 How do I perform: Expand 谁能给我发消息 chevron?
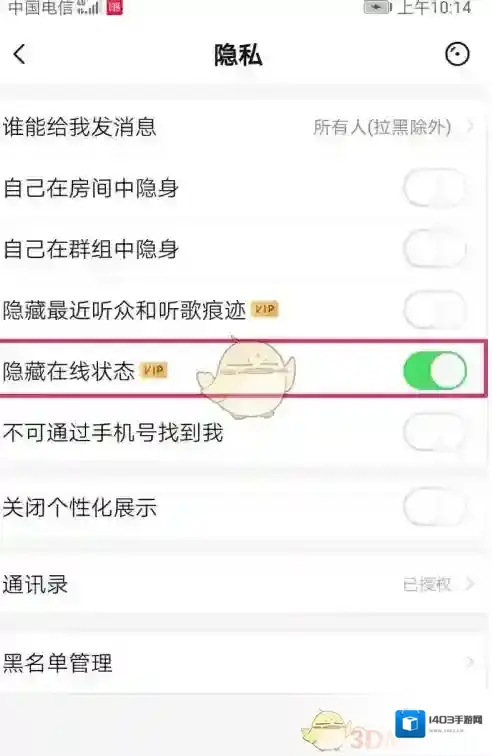pos(470,127)
